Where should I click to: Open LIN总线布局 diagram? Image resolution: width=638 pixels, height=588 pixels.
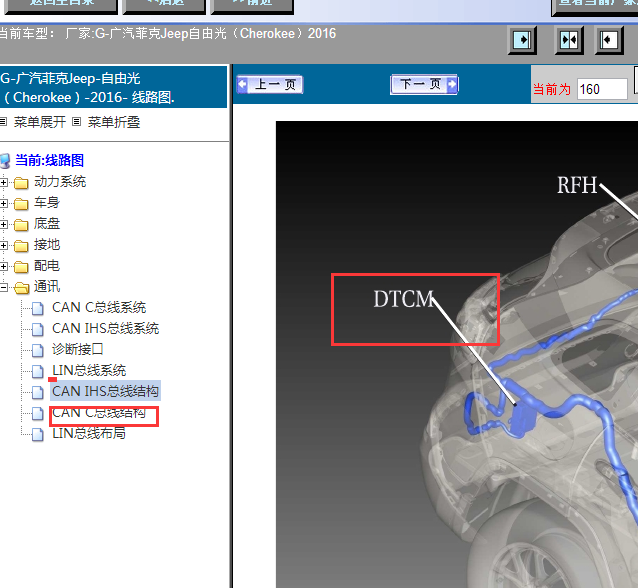(88, 433)
